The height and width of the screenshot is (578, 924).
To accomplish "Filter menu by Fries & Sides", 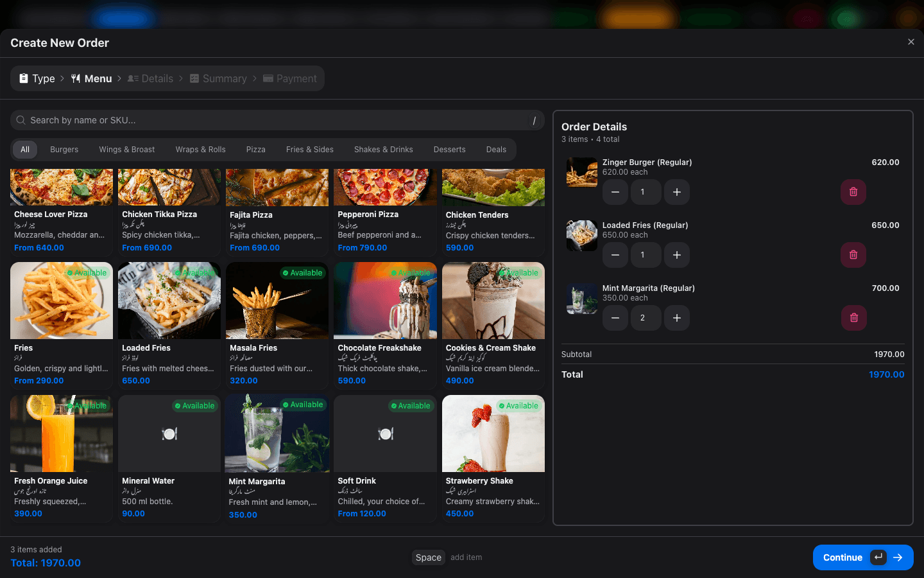I will 310,150.
